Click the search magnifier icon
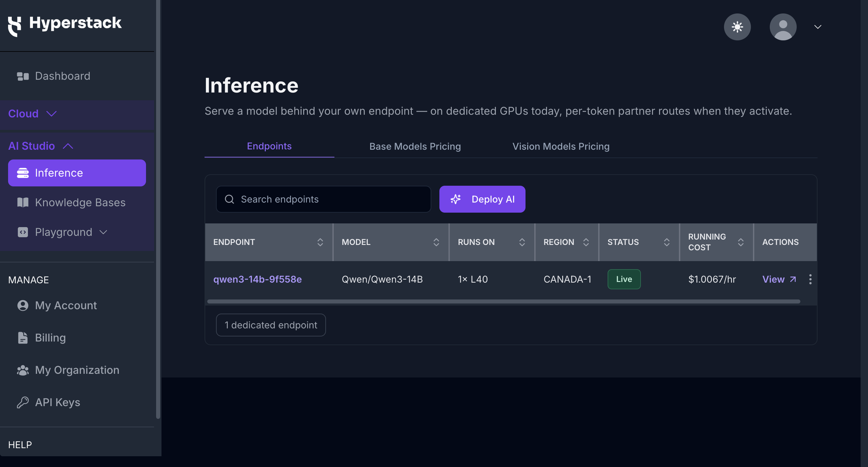The width and height of the screenshot is (868, 467). point(229,199)
